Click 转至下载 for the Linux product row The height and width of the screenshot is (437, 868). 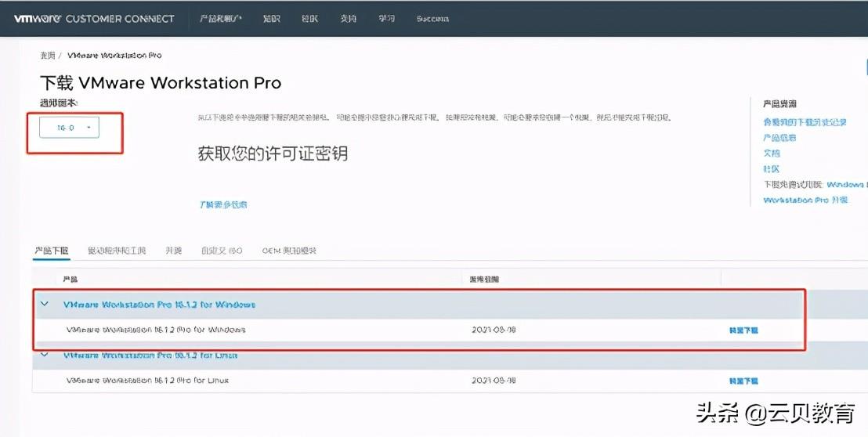[743, 381]
